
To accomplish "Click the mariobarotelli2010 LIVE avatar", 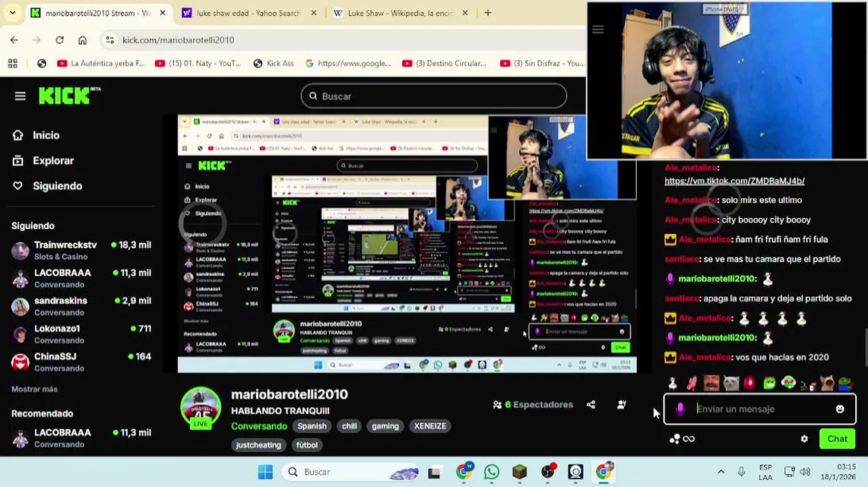I will pos(201,407).
